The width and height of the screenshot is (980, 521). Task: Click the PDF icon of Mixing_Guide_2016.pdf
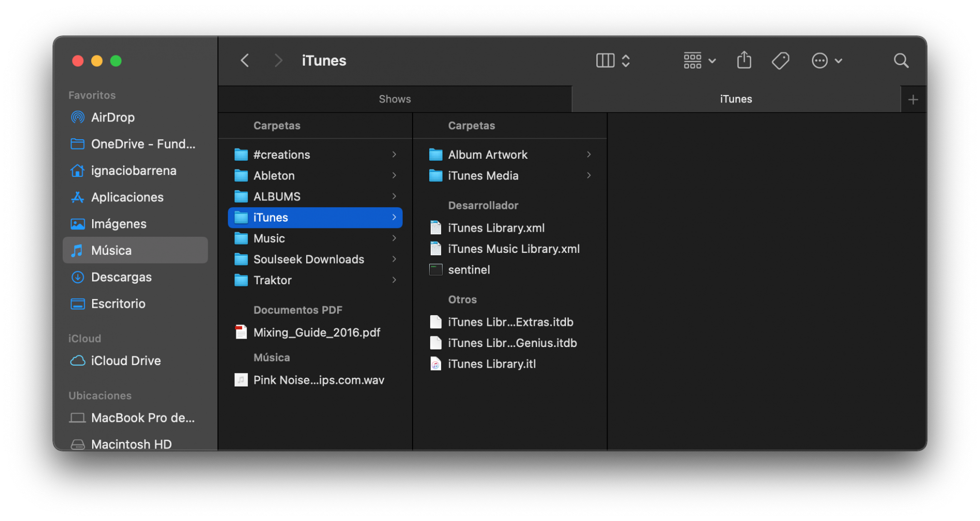click(x=241, y=332)
